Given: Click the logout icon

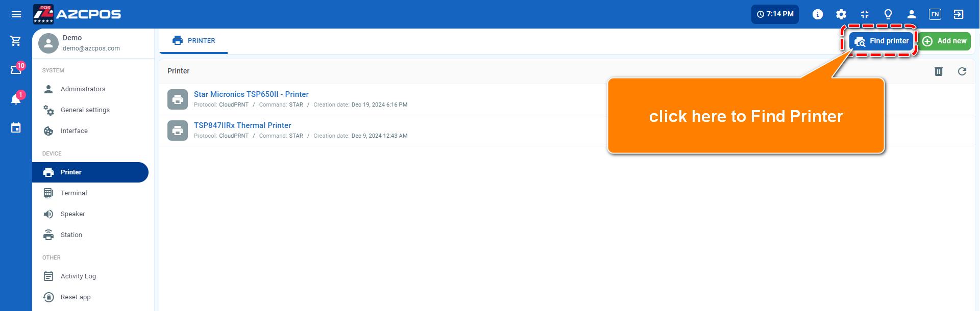Looking at the screenshot, I should 959,14.
